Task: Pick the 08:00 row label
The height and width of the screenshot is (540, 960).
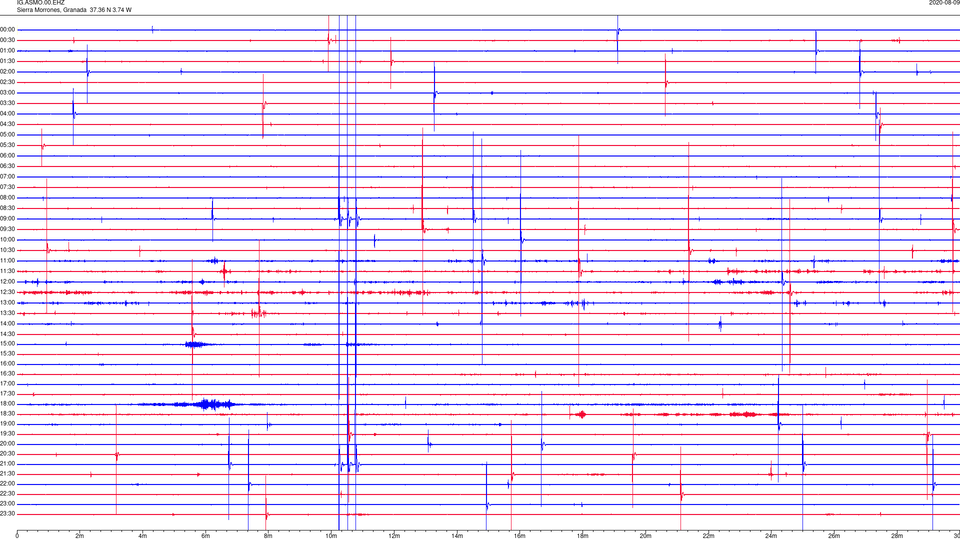Action: point(8,198)
